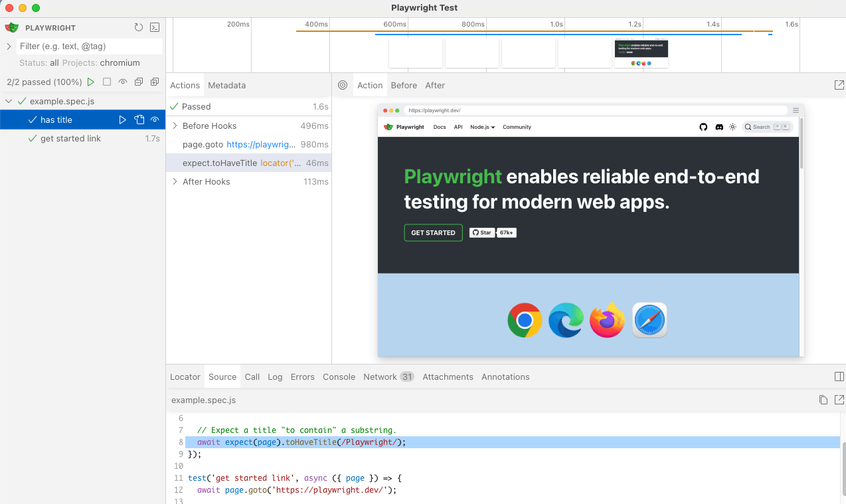The image size is (846, 504).
Task: Click the Discord icon in snapshot navbar
Action: (719, 127)
